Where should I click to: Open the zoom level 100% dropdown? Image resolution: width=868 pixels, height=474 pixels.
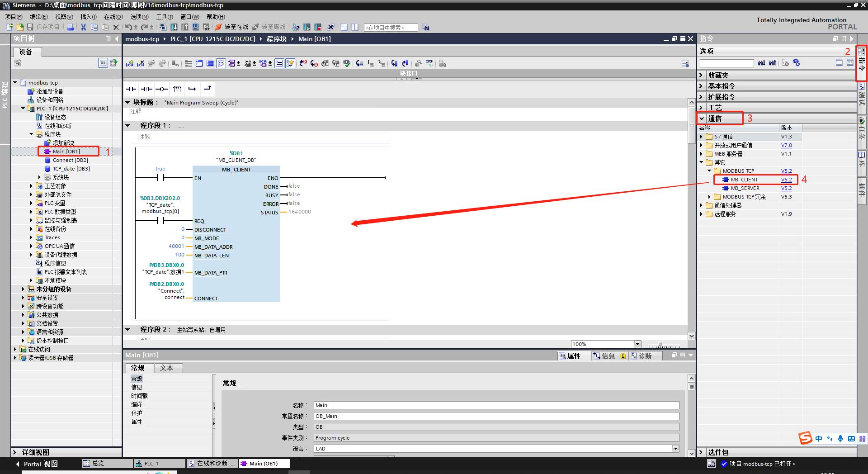(637, 344)
